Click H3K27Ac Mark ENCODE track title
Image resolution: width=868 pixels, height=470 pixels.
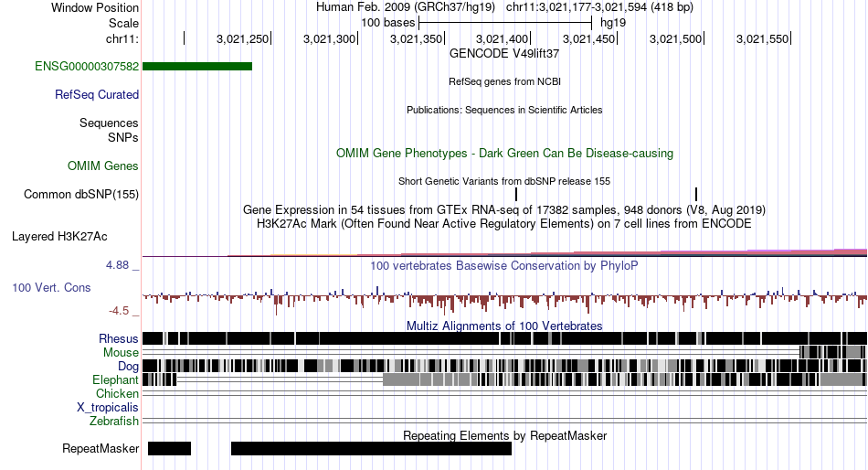(x=504, y=224)
